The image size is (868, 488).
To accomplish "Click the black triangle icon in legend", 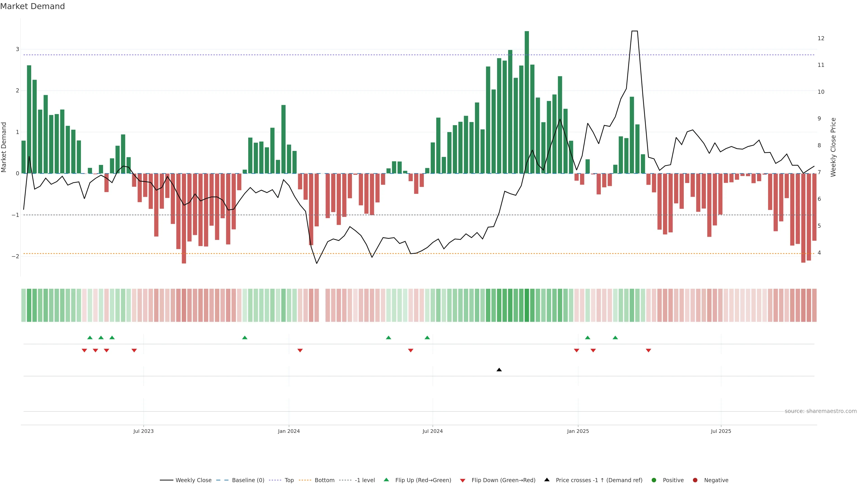I will (x=547, y=480).
